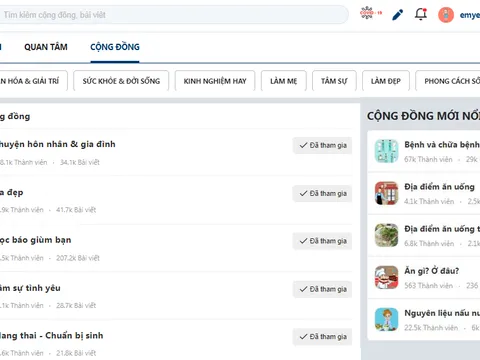Filter by LÀM ĐẸP category

coord(386,81)
